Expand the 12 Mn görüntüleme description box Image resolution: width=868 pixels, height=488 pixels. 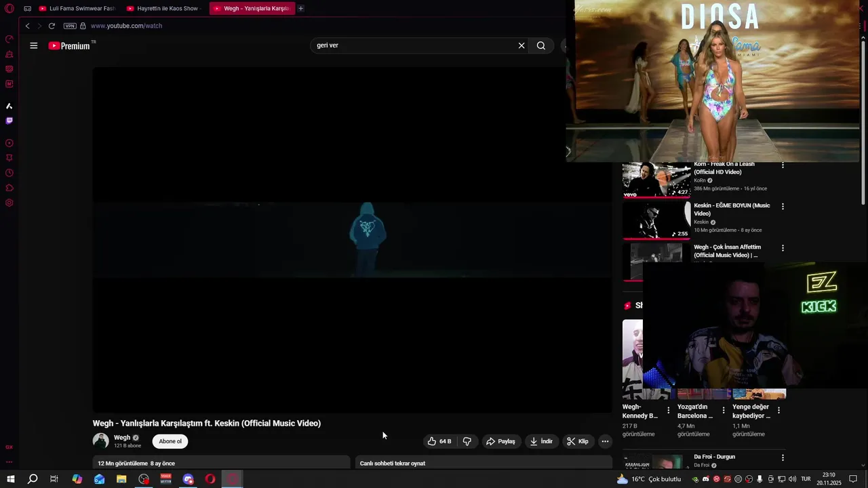221,463
